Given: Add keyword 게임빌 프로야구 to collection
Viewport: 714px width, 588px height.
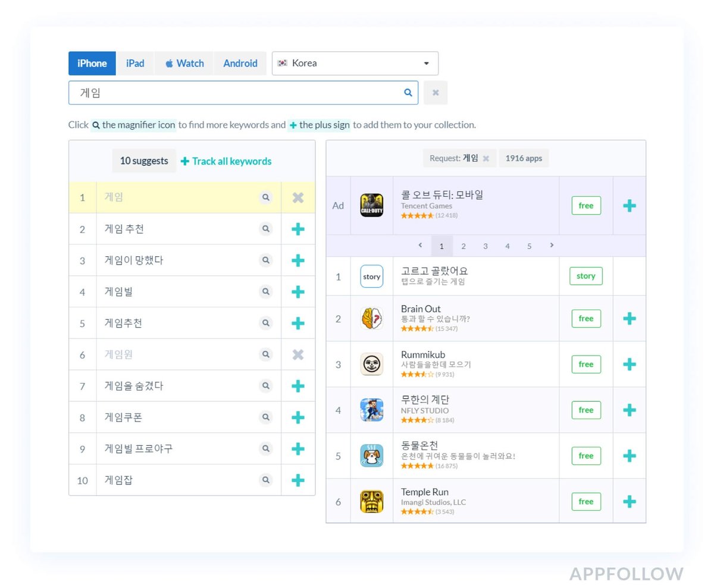Looking at the screenshot, I should (x=298, y=449).
